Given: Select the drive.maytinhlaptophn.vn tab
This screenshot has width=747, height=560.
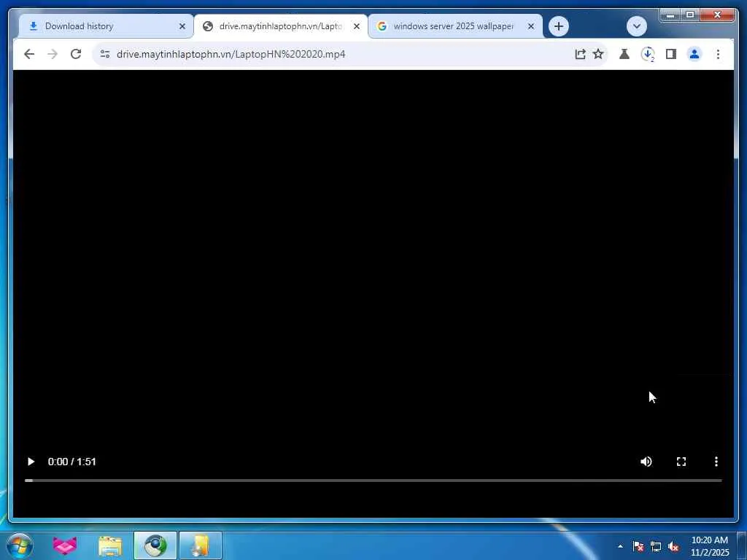Looking at the screenshot, I should coord(280,26).
